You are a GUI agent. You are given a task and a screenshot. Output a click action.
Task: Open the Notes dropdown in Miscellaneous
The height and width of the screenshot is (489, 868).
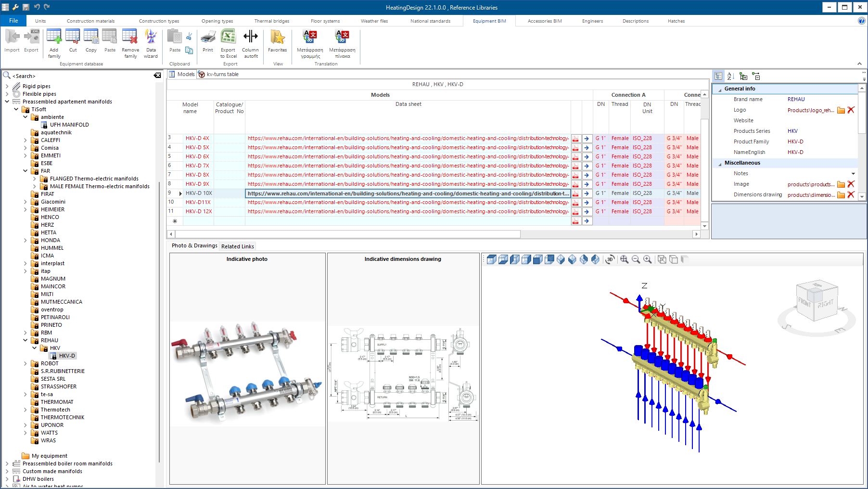(x=853, y=173)
